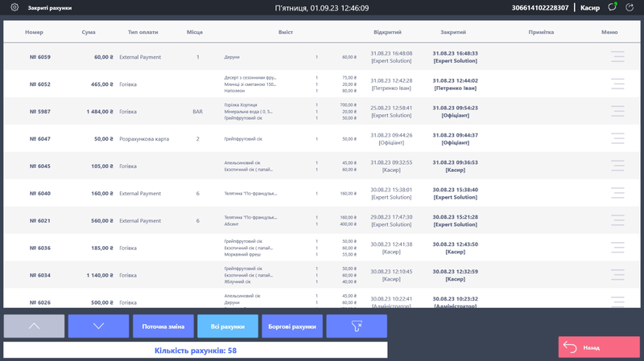Image resolution: width=644 pixels, height=361 pixels.
Task: Open menu for receipt № 6036
Action: 617,248
